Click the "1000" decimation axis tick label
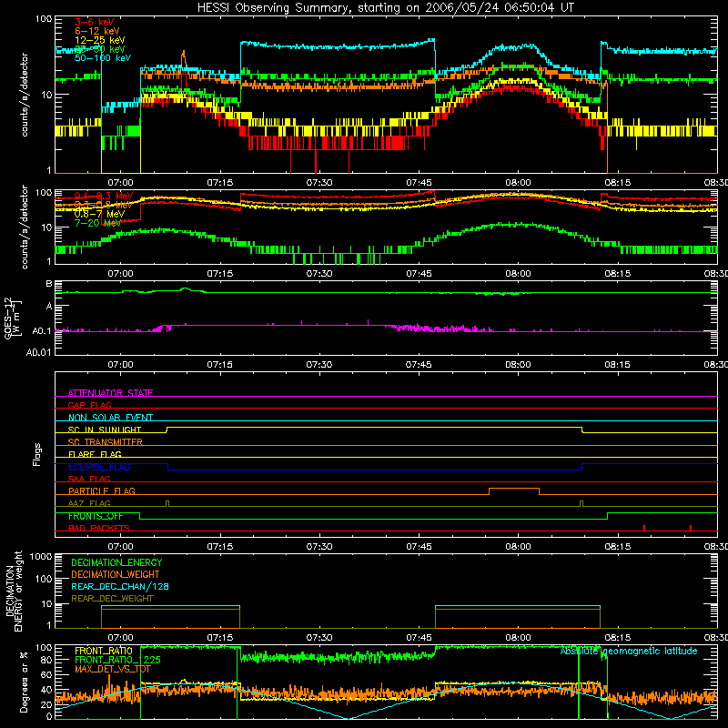The height and width of the screenshot is (728, 728). coord(41,557)
